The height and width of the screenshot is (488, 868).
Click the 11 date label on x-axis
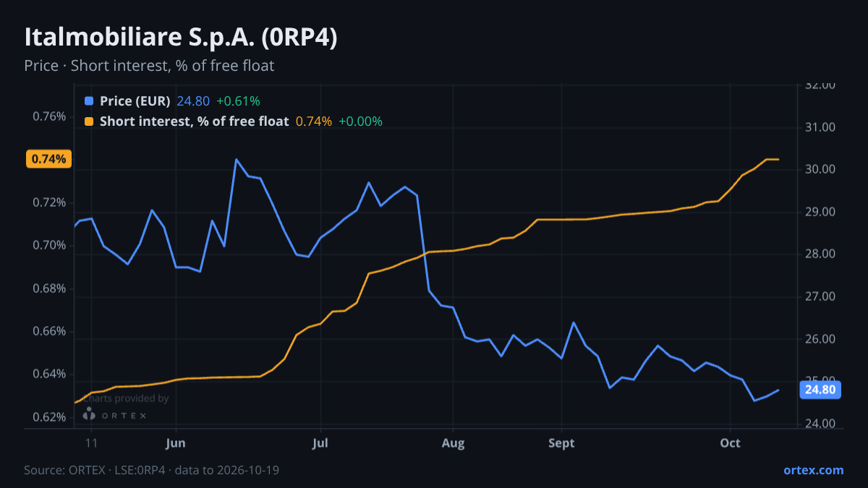click(91, 443)
